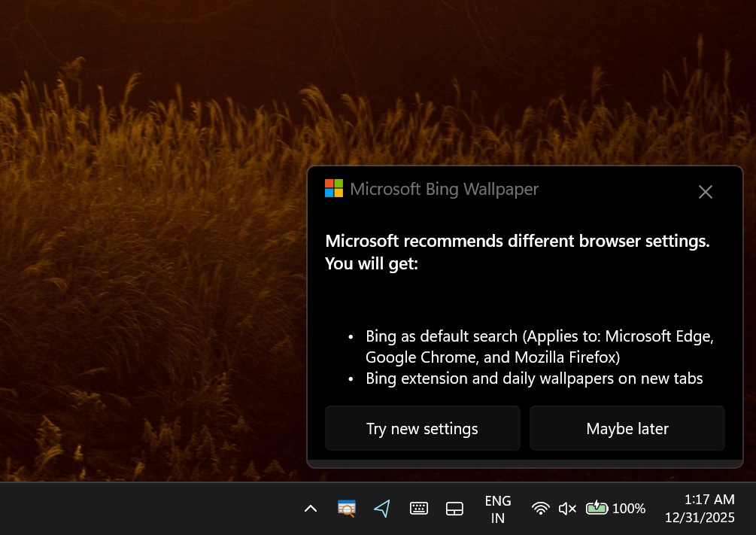Click the virtual touchpad icon
The image size is (756, 535).
point(454,508)
